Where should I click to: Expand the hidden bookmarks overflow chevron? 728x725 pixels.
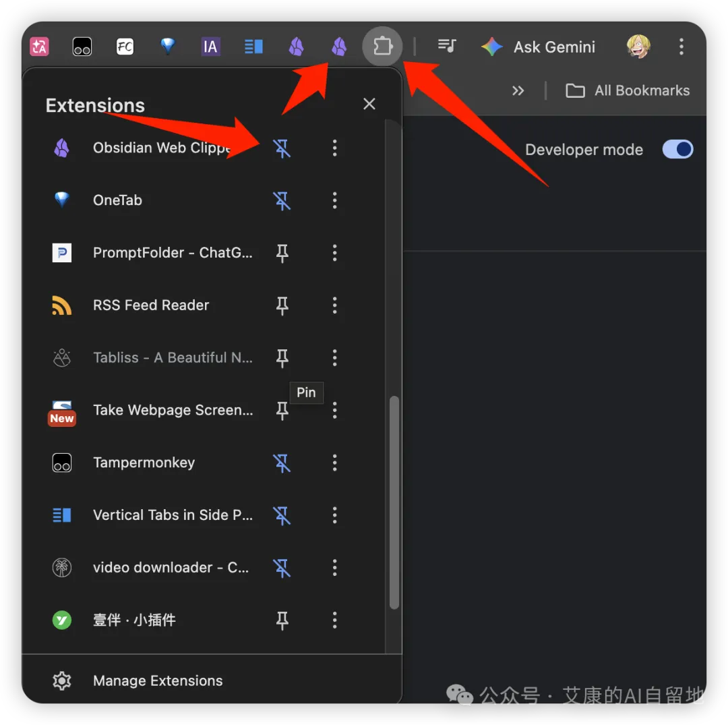pos(518,90)
